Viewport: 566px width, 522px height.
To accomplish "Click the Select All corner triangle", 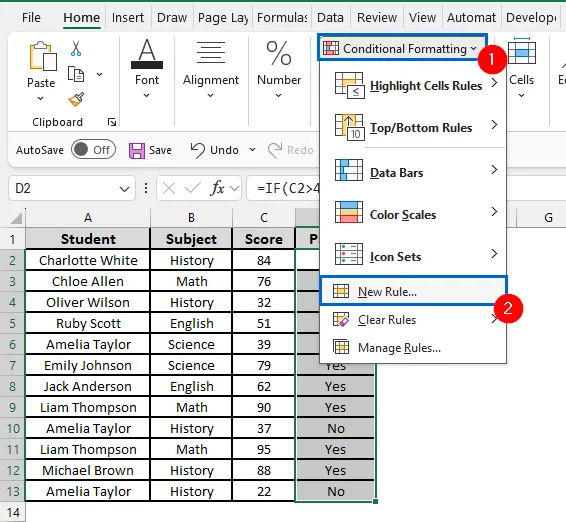I will pos(16,218).
